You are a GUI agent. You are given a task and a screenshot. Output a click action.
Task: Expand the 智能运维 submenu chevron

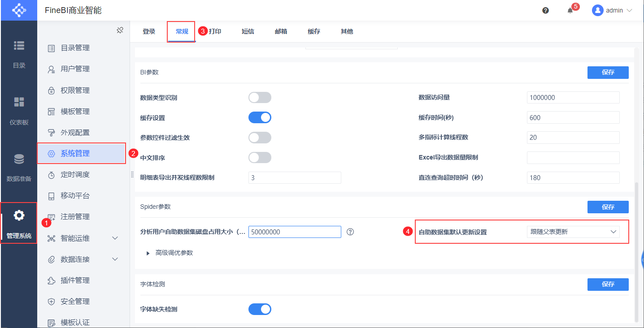(115, 238)
